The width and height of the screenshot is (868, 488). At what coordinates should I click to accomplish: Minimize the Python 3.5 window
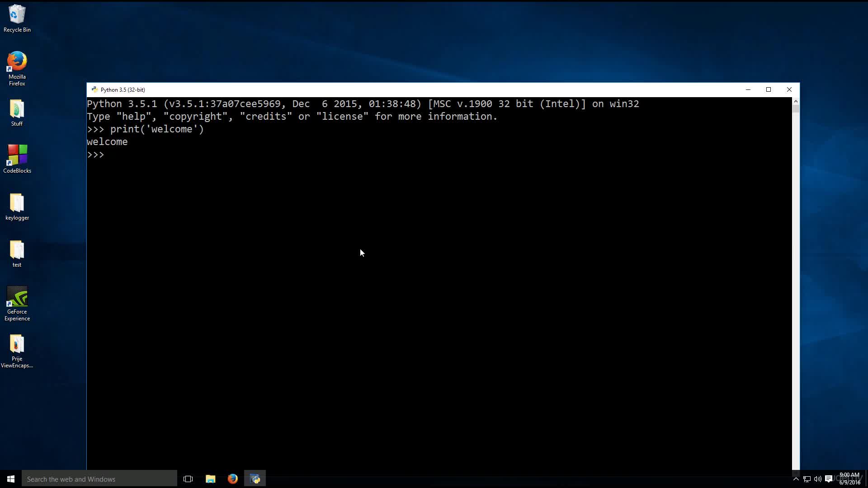click(748, 89)
